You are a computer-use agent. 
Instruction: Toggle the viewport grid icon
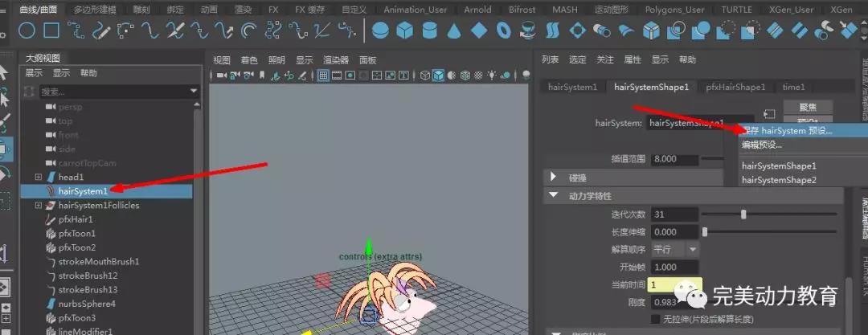(x=324, y=76)
